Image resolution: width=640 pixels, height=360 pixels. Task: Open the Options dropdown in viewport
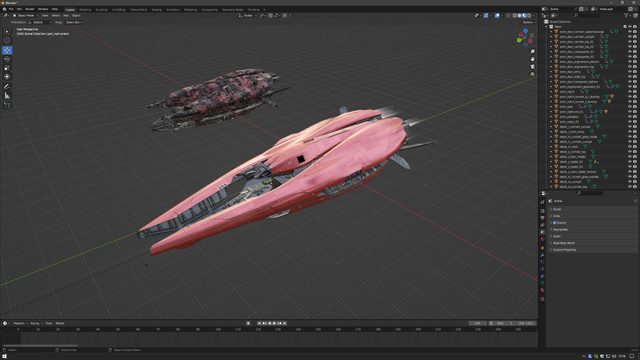pyautogui.click(x=528, y=22)
